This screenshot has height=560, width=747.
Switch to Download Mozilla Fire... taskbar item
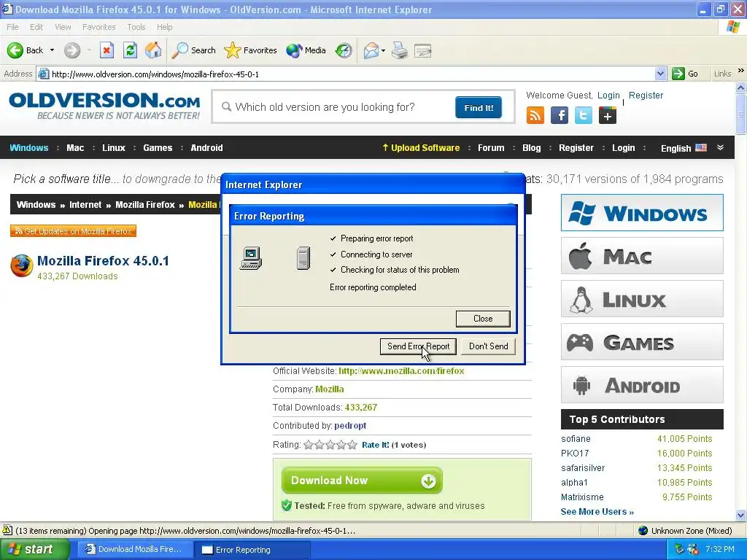(135, 550)
